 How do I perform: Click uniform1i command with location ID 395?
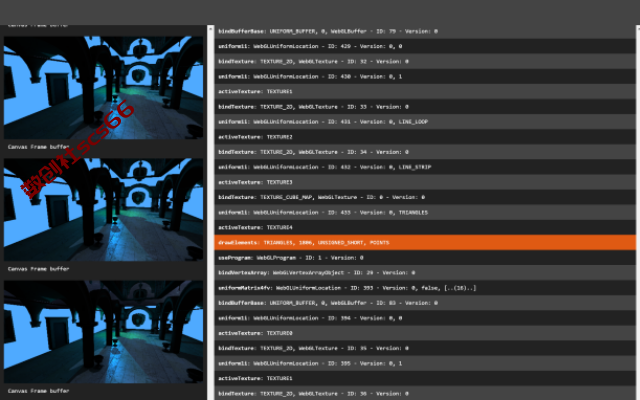click(425, 363)
